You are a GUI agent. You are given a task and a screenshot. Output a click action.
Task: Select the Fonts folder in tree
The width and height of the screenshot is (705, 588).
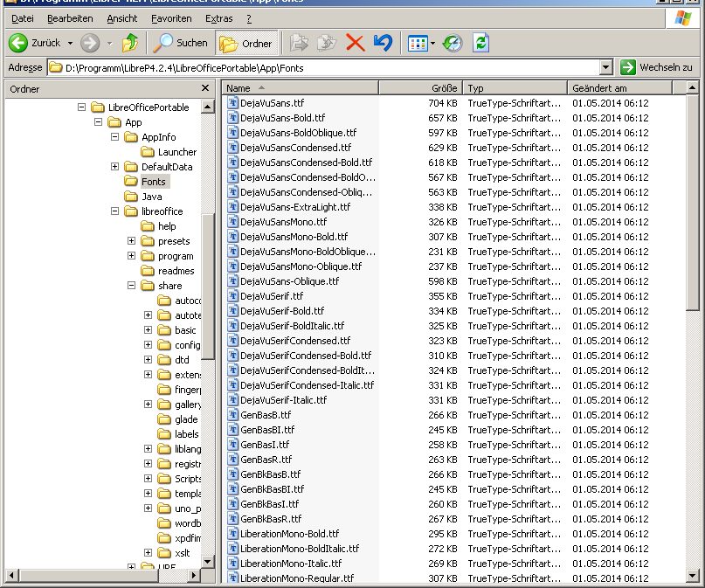(x=154, y=182)
